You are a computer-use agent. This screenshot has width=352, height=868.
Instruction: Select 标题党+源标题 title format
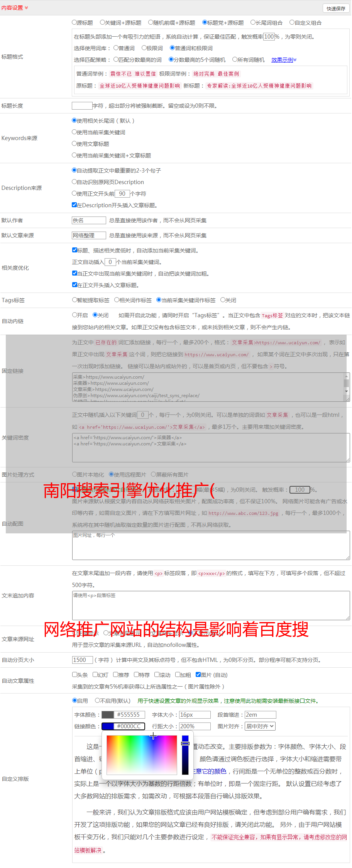205,22
